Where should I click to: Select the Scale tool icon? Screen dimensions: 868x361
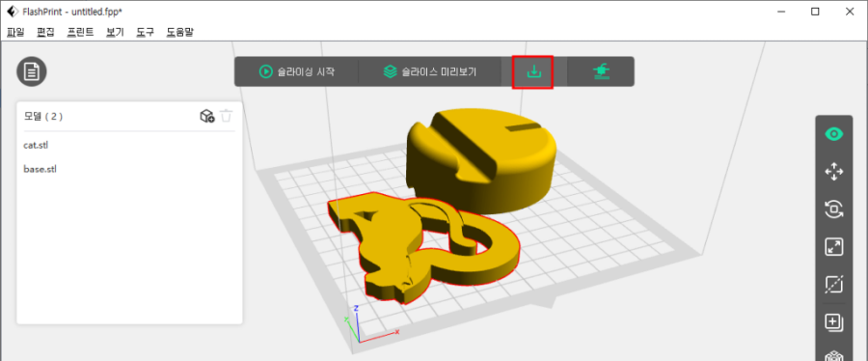[833, 246]
